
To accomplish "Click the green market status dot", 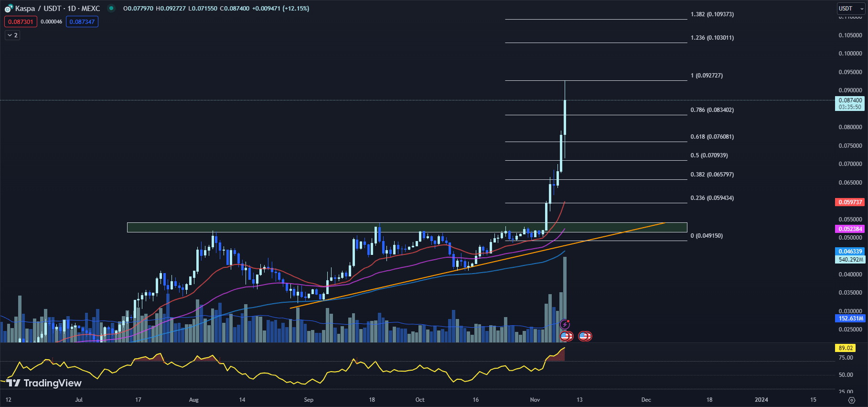I will [111, 8].
